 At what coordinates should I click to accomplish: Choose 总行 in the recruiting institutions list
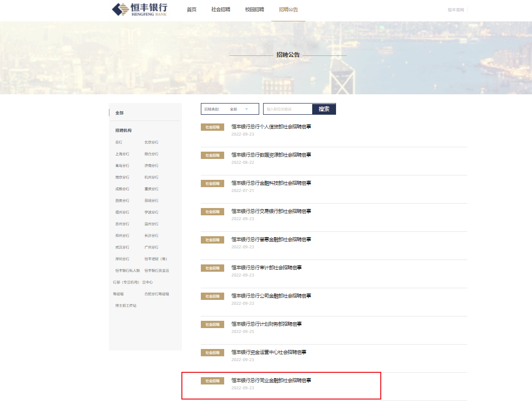[x=119, y=142]
